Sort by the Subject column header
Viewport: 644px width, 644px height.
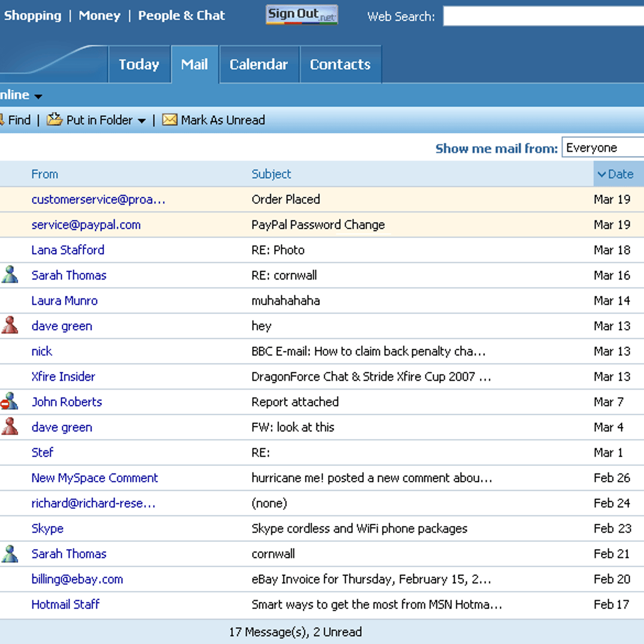pyautogui.click(x=271, y=174)
